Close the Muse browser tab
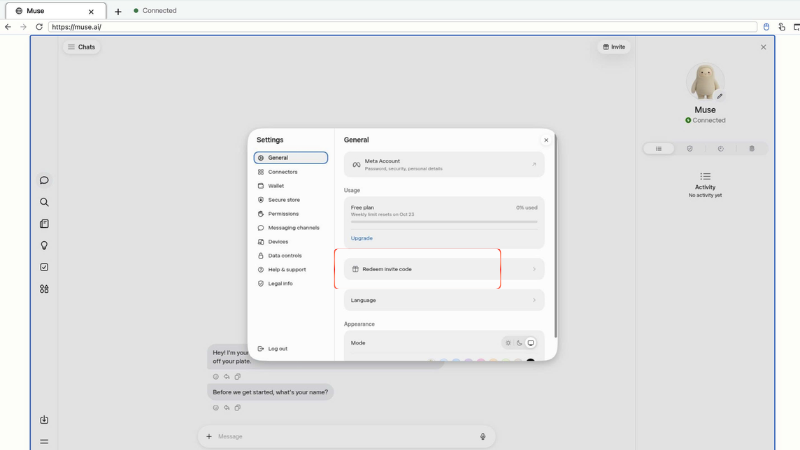 pyautogui.click(x=91, y=11)
